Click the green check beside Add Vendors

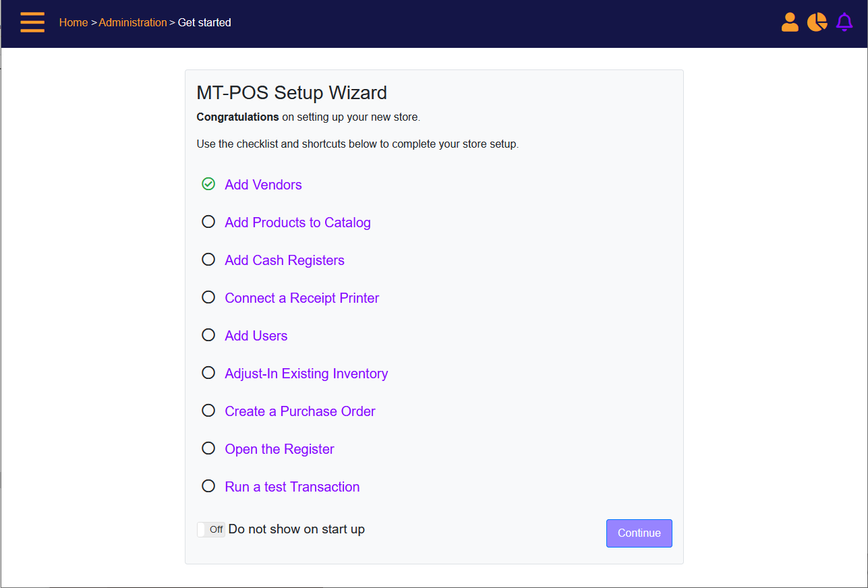(208, 184)
